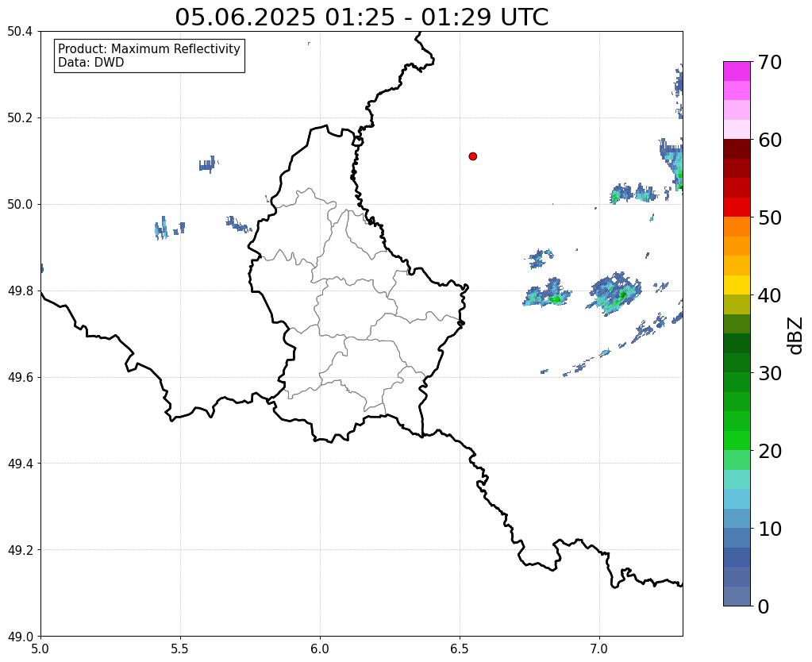The height and width of the screenshot is (662, 812).
Task: Click x-axis label 5.5
Action: [180, 649]
